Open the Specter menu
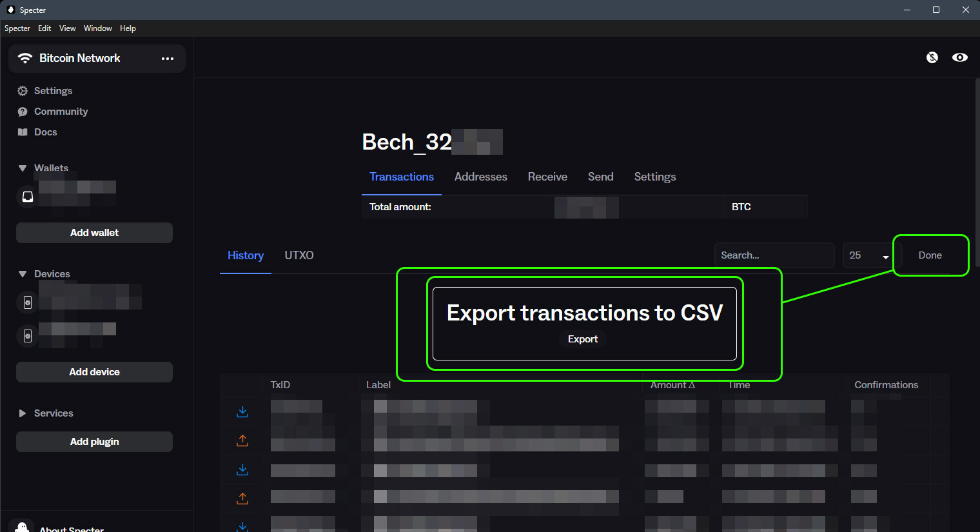Screen dimensions: 980x532 click(x=17, y=28)
